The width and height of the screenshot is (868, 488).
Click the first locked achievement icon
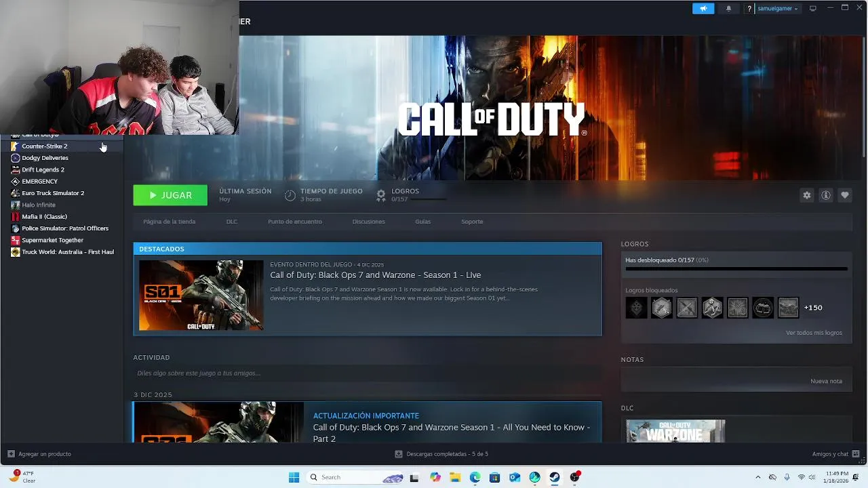[x=636, y=308]
